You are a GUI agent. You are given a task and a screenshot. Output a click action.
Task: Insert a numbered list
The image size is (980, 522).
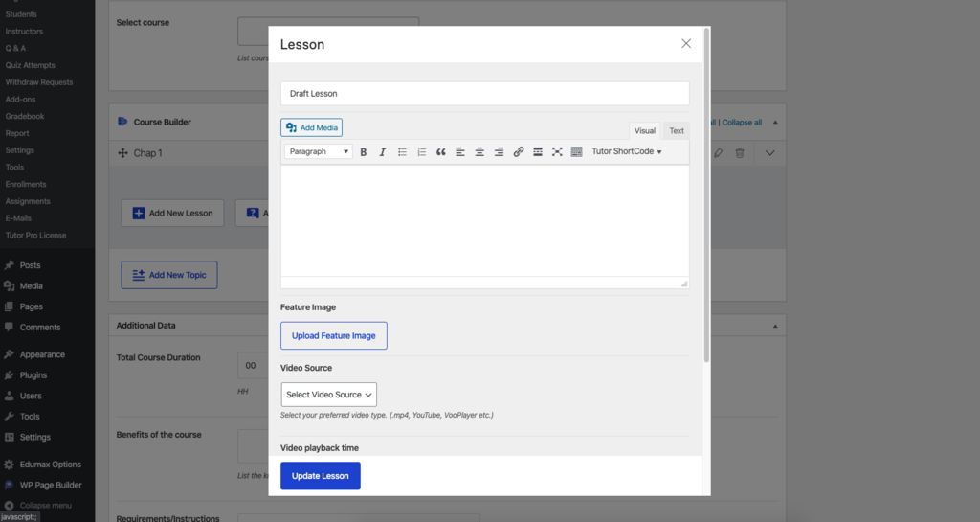(x=422, y=152)
